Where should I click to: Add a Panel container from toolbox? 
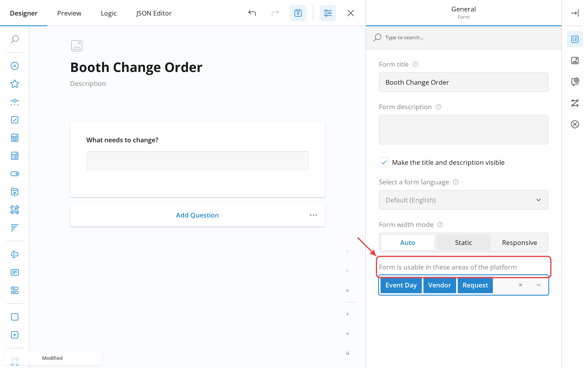coord(14,317)
